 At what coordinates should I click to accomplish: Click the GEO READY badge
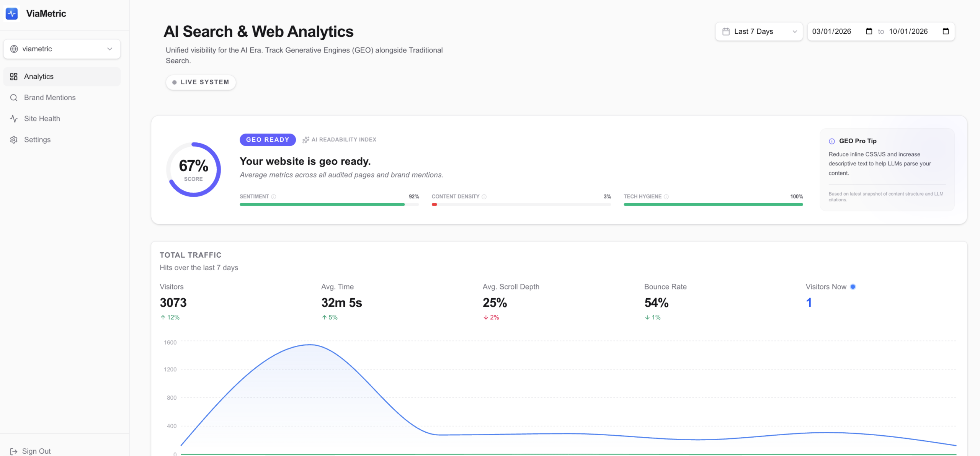[x=268, y=140]
